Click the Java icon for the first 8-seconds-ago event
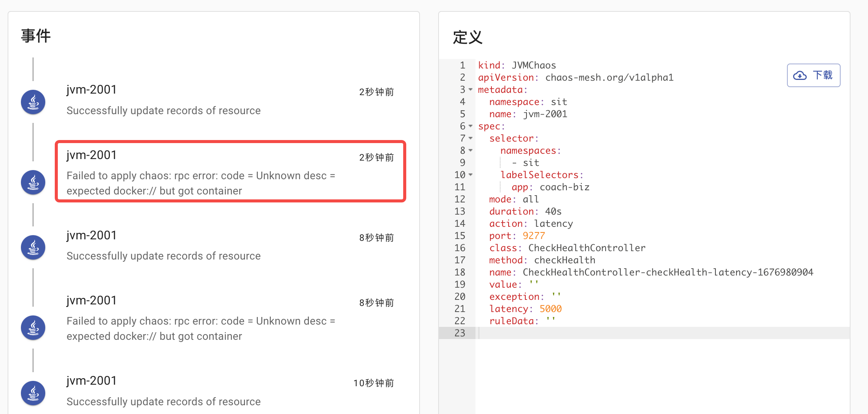The height and width of the screenshot is (414, 868). point(33,247)
